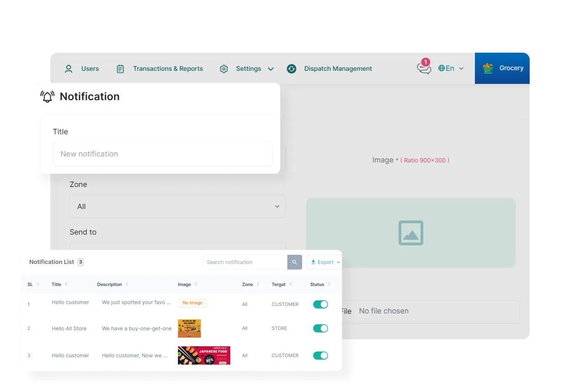The image size is (580, 392).
Task: Click the No Image badge in row one
Action: tap(192, 303)
